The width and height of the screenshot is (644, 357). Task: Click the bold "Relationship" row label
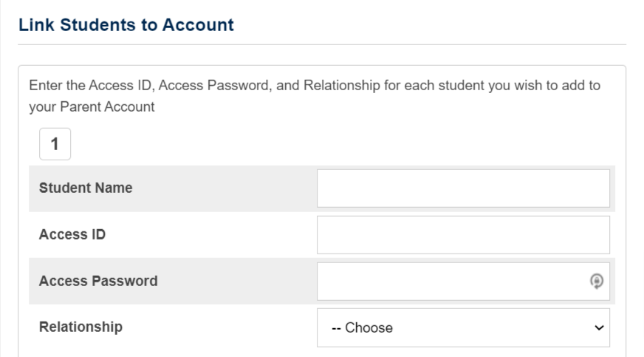click(x=80, y=327)
